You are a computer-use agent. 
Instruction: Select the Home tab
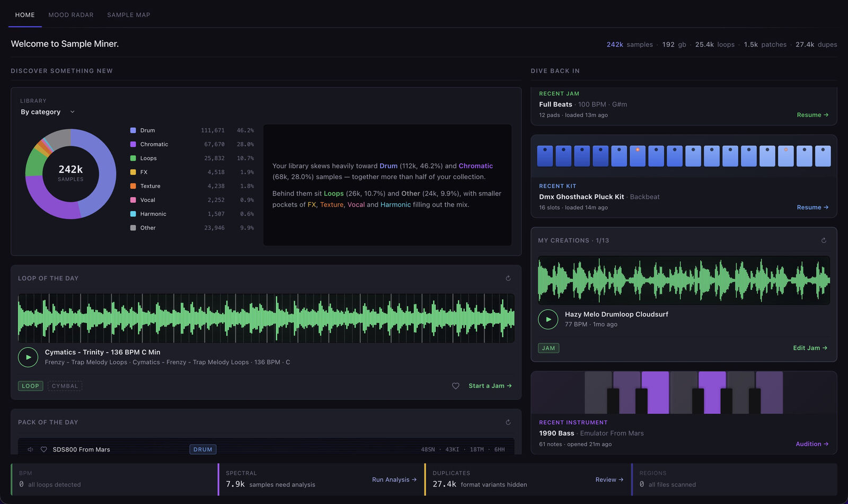pyautogui.click(x=25, y=15)
